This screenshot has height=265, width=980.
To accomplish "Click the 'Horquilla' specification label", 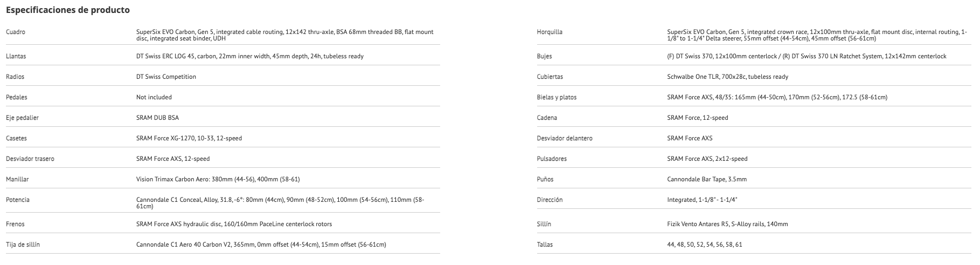I will pos(550,32).
